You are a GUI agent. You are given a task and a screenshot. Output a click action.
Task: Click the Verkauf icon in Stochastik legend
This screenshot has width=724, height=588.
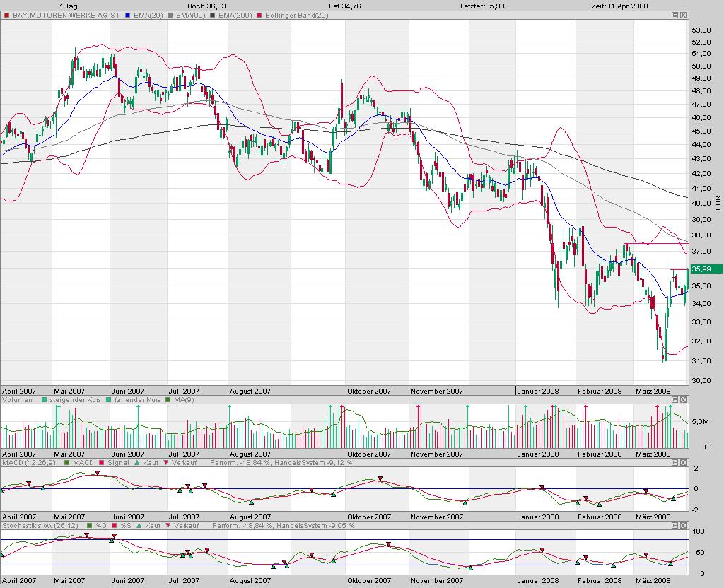click(167, 526)
